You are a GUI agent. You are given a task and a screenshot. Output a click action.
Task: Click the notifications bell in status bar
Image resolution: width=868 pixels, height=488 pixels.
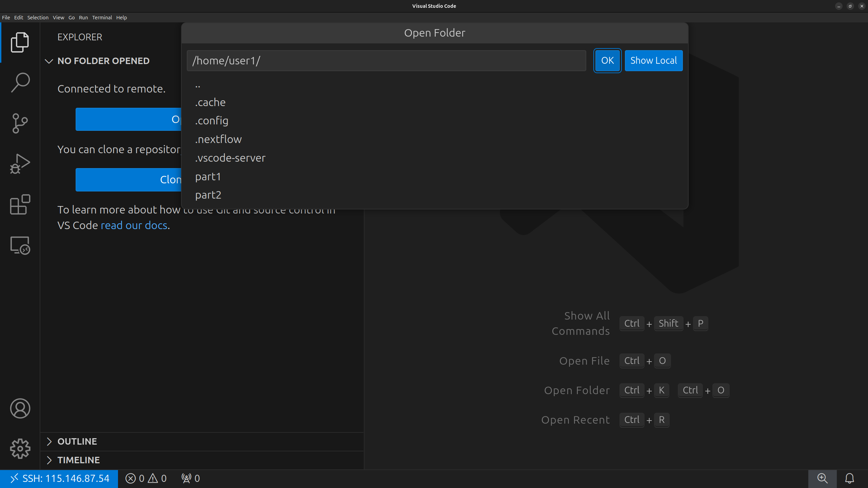pyautogui.click(x=849, y=478)
